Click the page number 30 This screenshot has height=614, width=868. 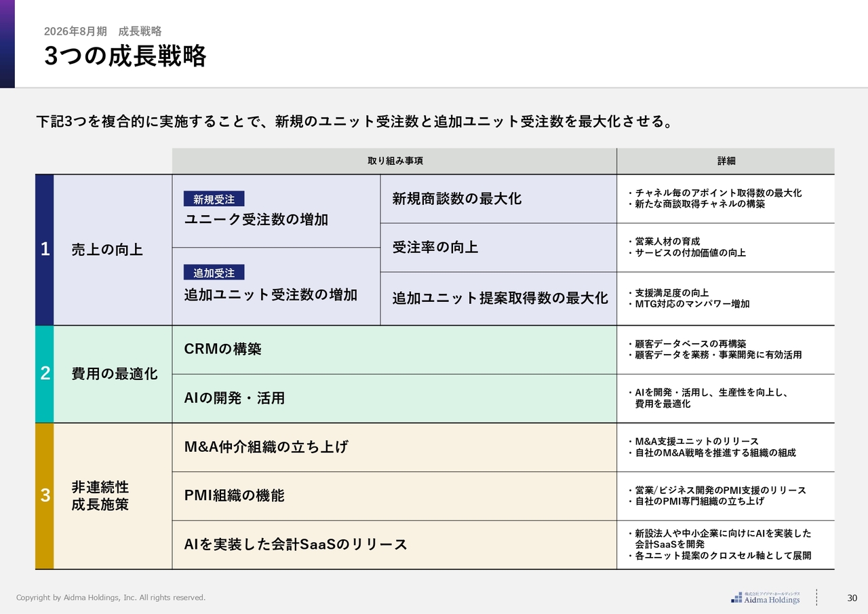(x=852, y=598)
